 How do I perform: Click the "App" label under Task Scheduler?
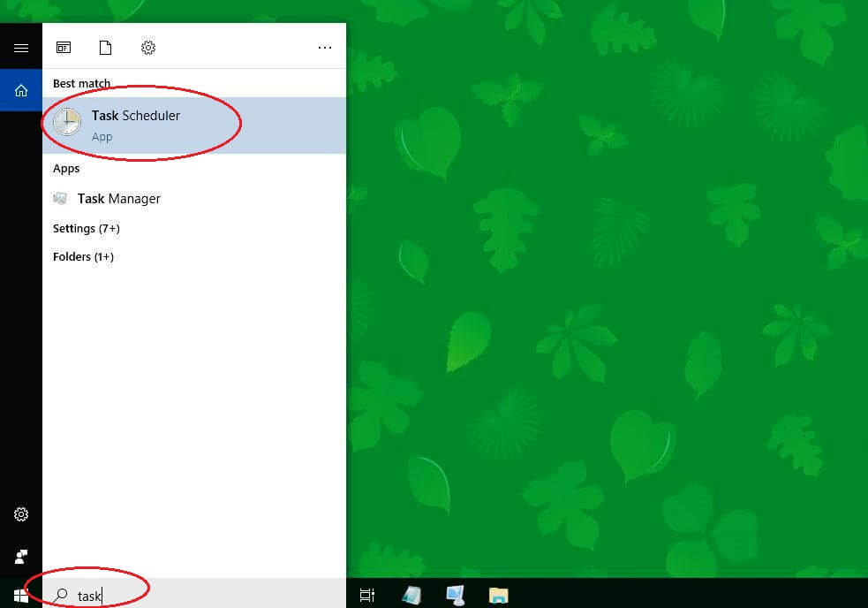[102, 137]
